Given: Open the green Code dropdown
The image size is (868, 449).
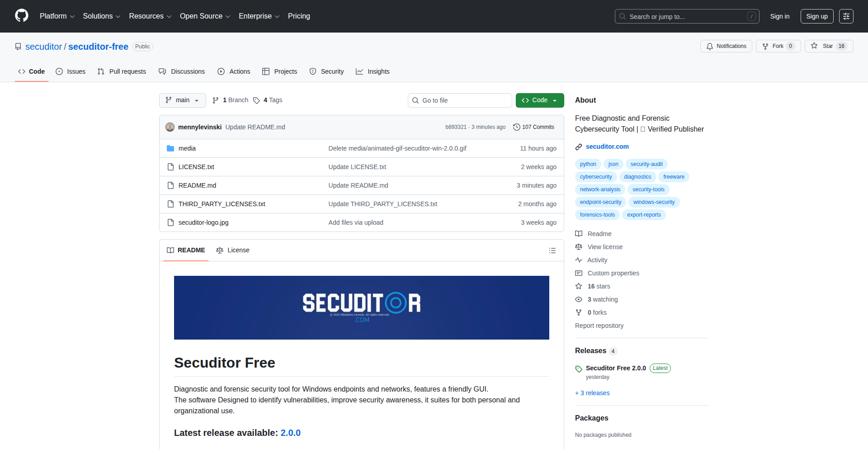Looking at the screenshot, I should click(539, 100).
